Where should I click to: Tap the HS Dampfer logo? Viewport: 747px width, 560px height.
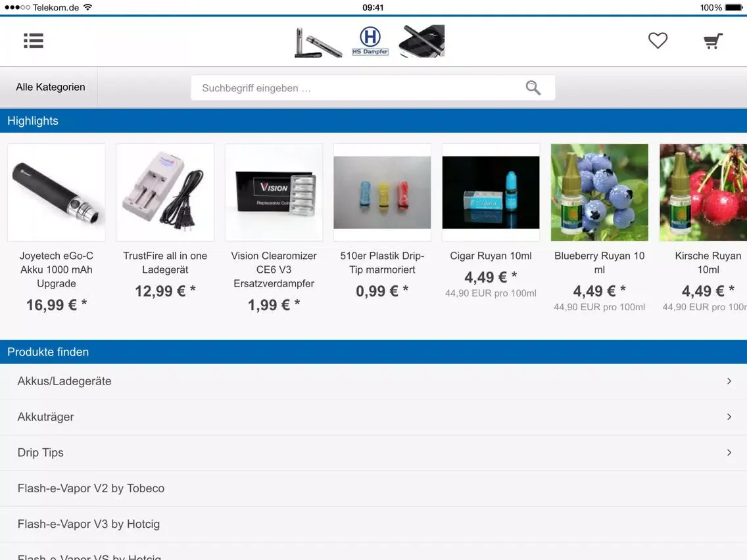(x=370, y=41)
